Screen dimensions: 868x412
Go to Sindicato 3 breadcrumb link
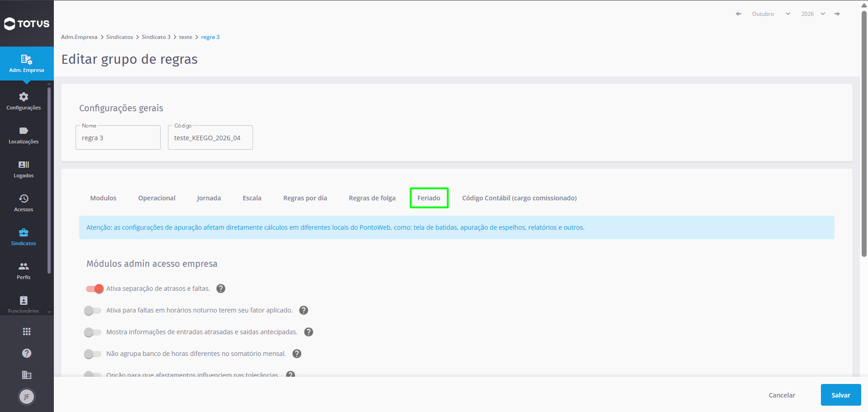[156, 37]
